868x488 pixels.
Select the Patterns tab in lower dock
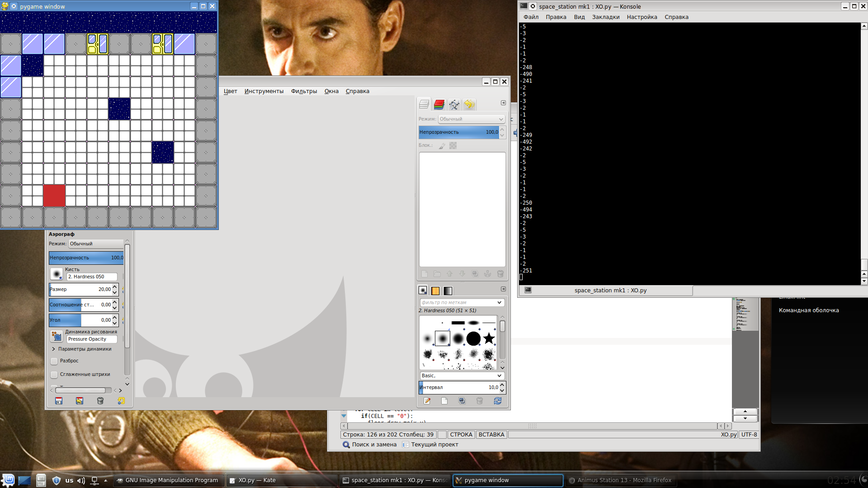(435, 291)
